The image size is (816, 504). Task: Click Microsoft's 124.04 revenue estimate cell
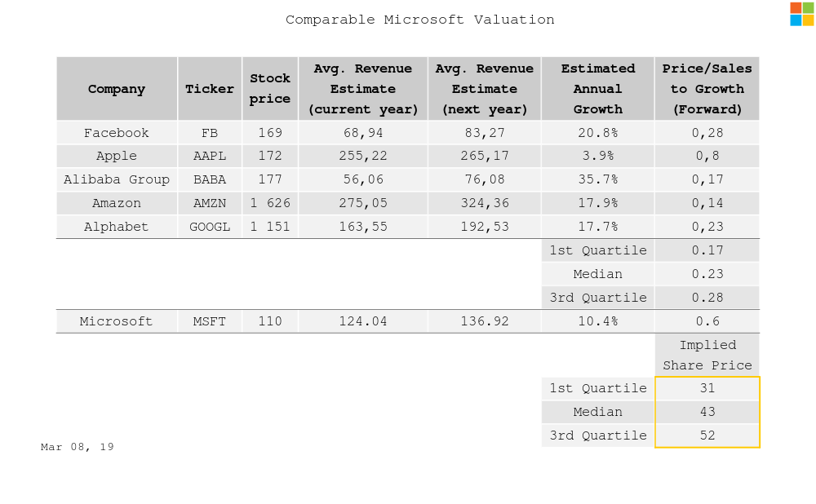pos(363,321)
